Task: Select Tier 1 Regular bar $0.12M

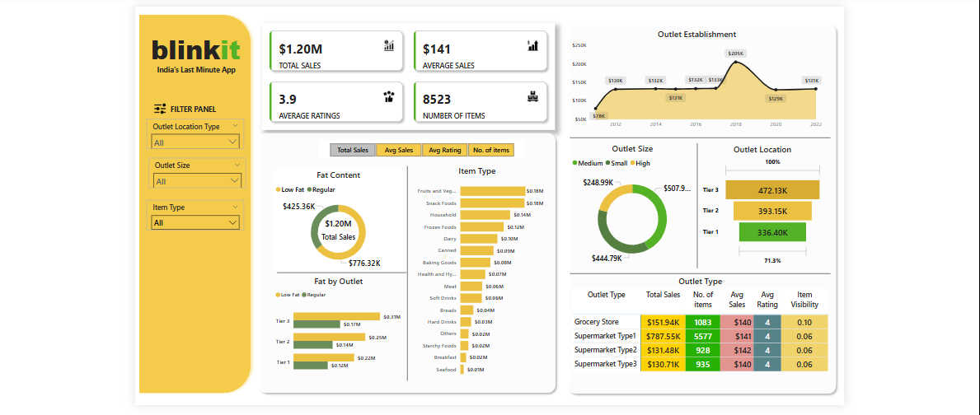Action: (311, 365)
